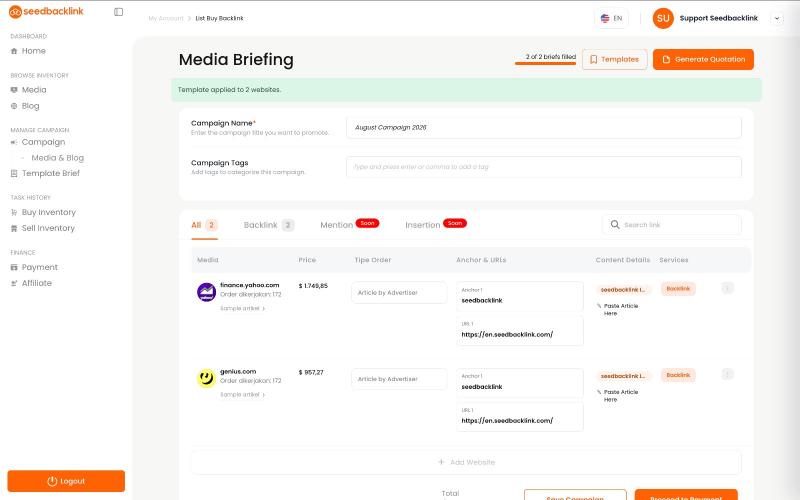The height and width of the screenshot is (500, 800).
Task: Click List Buy Backlink breadcrumb
Action: [x=219, y=18]
